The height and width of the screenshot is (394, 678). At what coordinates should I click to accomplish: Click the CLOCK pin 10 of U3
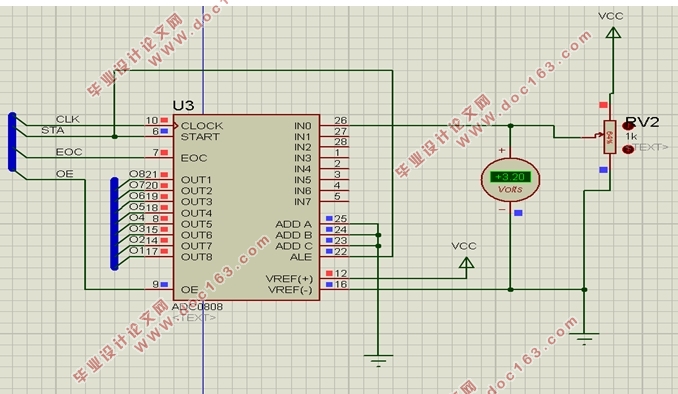(x=159, y=125)
